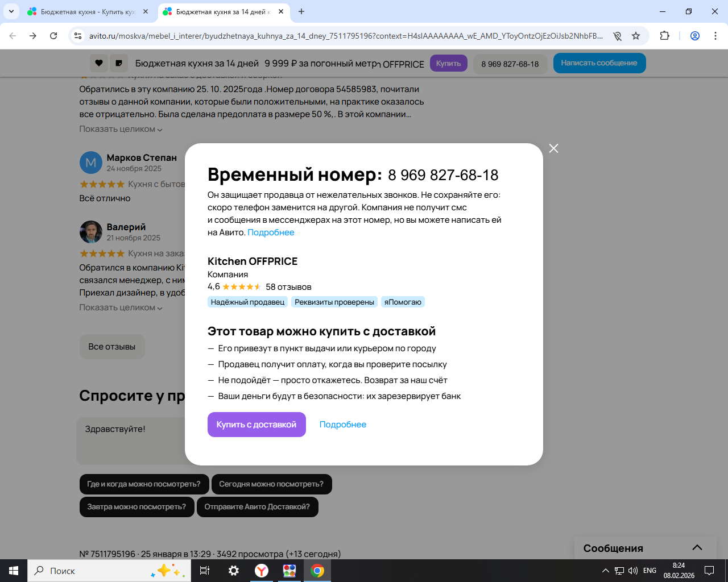Open Подробнее link about temporary number

(271, 232)
